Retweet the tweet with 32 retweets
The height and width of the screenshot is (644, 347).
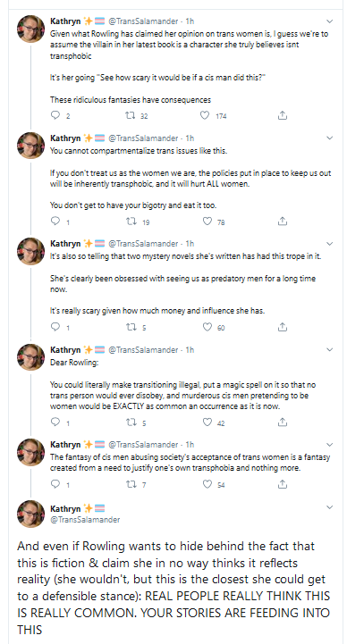pos(130,115)
